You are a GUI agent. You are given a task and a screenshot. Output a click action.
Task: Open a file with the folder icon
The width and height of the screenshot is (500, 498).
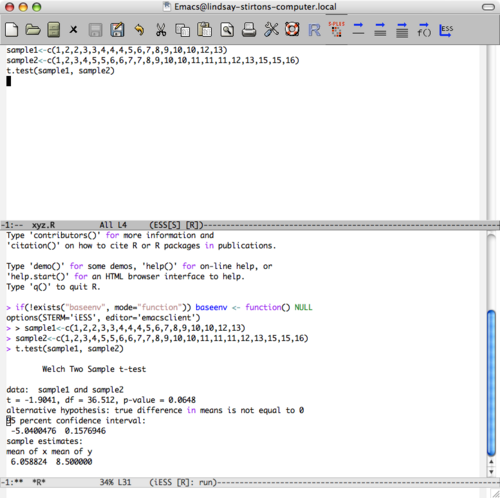(x=33, y=30)
